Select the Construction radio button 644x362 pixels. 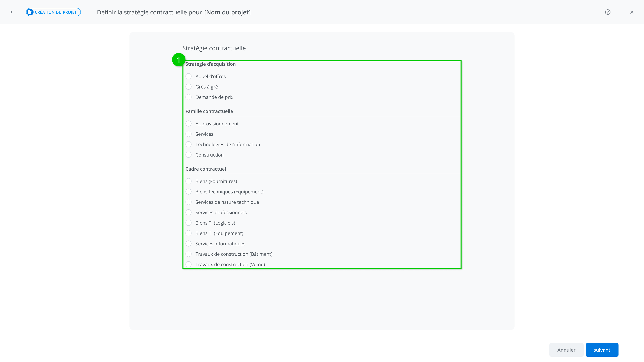(x=189, y=155)
